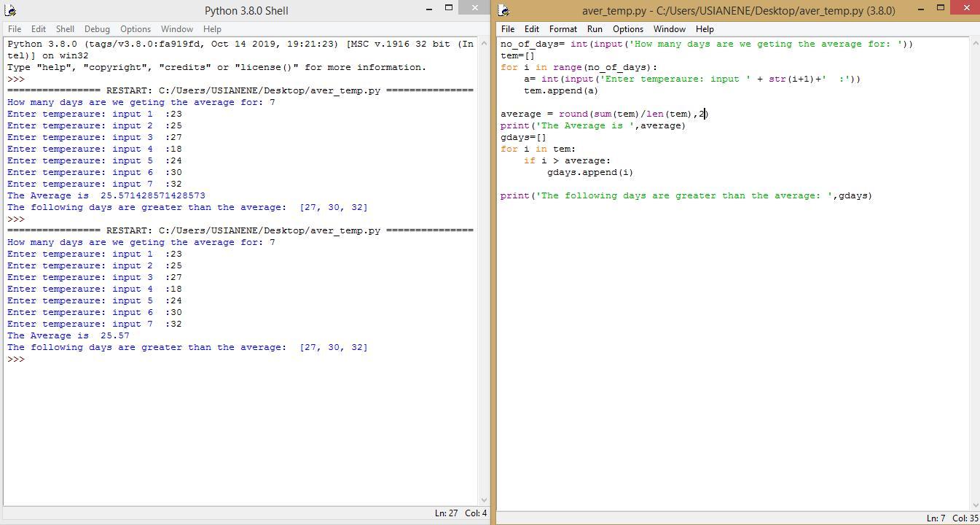Close the aver_temp.py editor window

coord(967,8)
